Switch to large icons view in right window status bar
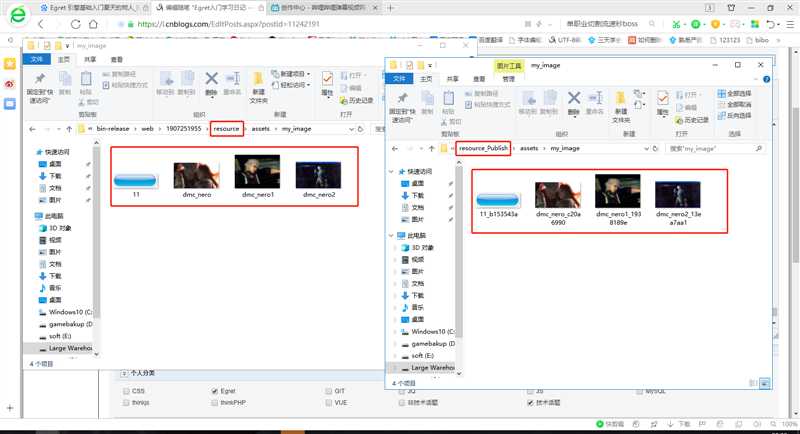 coord(764,383)
